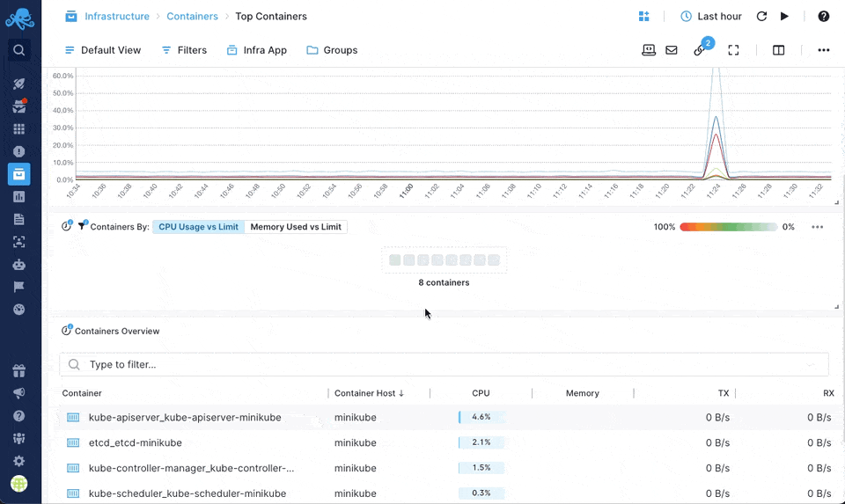Open Containers By panel more options
This screenshot has width=845, height=504.
coord(818,227)
